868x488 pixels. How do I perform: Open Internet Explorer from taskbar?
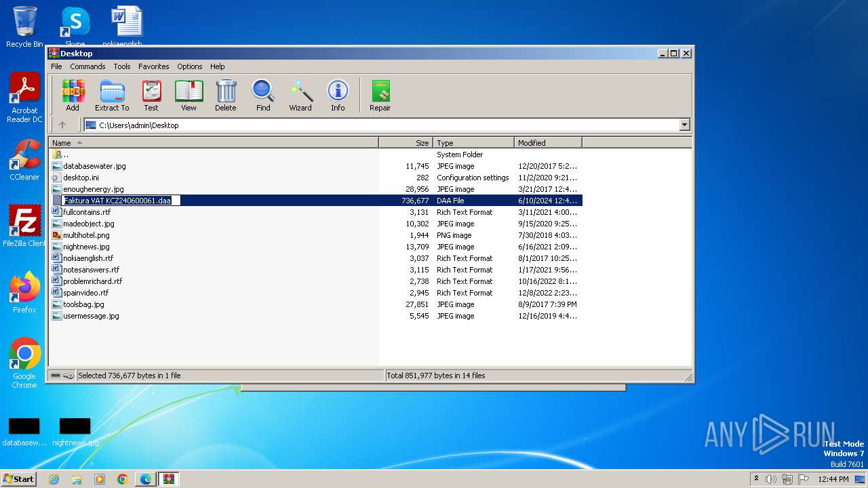click(54, 479)
